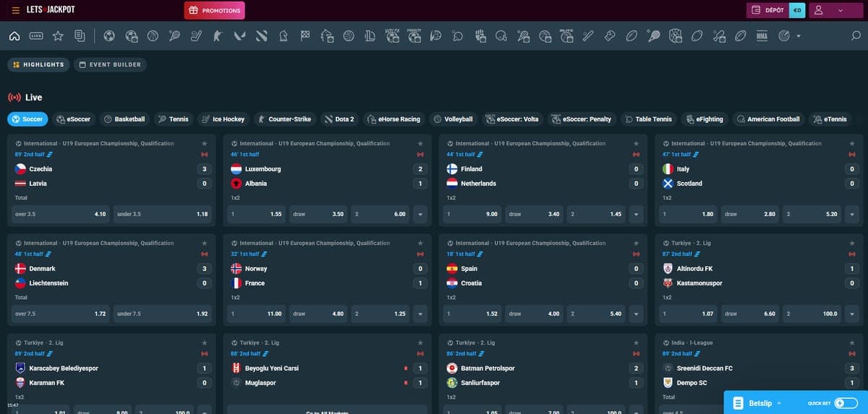The width and height of the screenshot is (868, 414).
Task: Open the Event Builder tab
Action: coord(109,64)
